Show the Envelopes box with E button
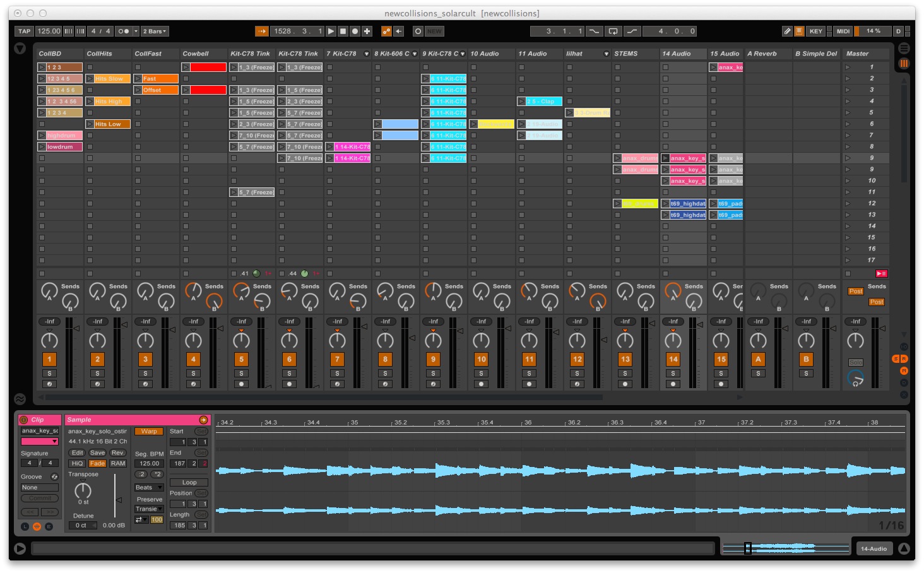 (x=49, y=526)
